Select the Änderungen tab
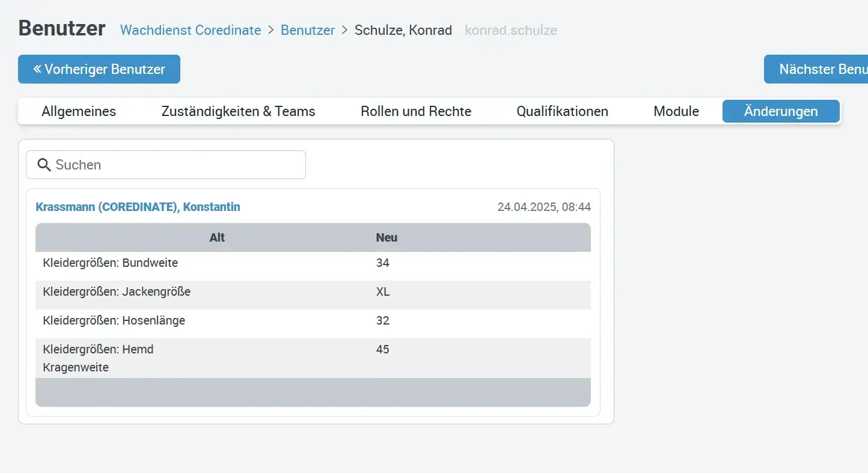 pos(781,111)
